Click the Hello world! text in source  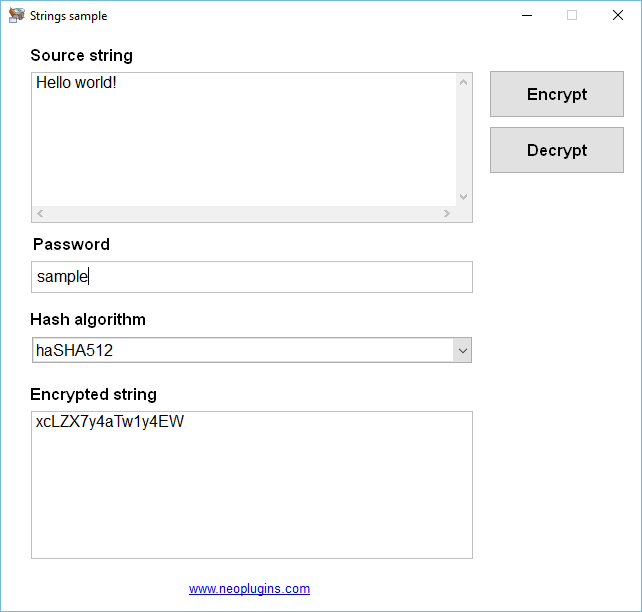point(76,83)
